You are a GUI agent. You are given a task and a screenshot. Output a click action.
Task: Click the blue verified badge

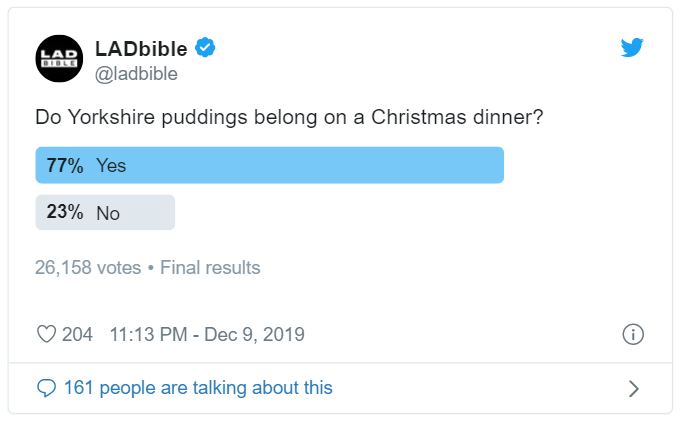point(204,47)
